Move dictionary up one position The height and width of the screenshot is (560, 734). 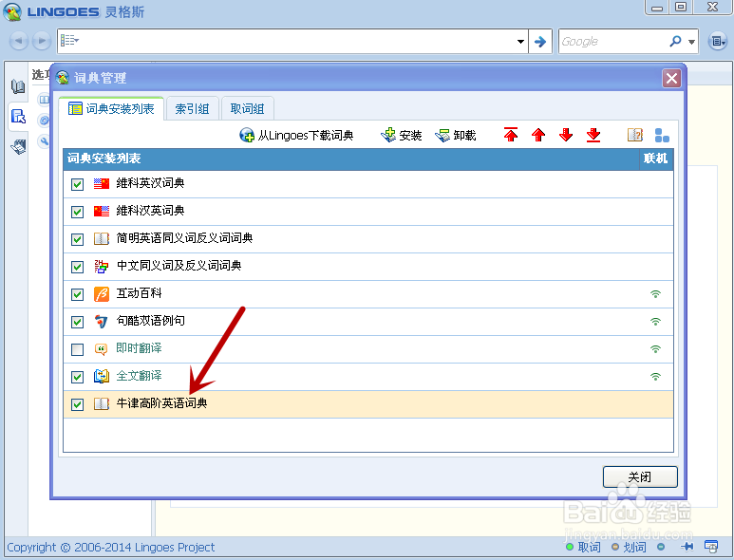[x=538, y=135]
